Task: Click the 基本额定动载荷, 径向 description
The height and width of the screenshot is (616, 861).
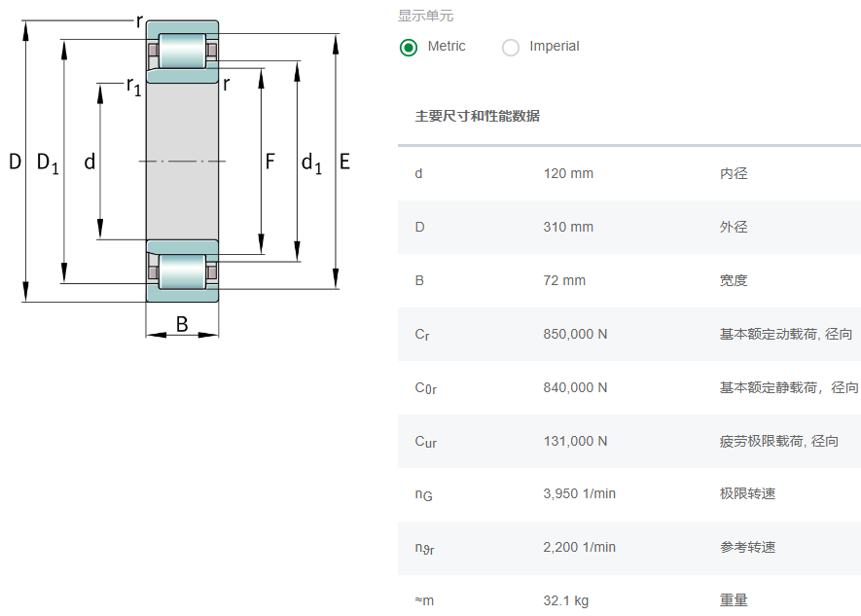Action: pyautogui.click(x=786, y=334)
